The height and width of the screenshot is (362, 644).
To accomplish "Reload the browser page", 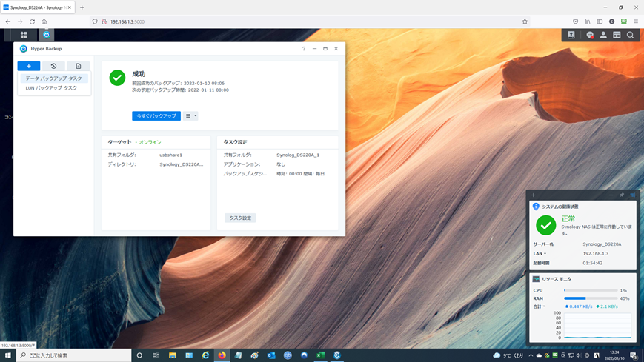I will [x=32, y=21].
